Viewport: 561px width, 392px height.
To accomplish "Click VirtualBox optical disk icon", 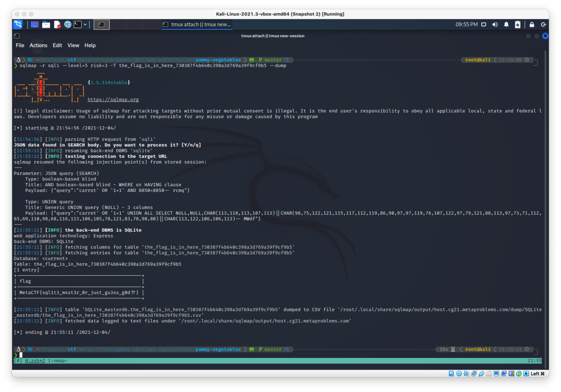I will pos(459,373).
